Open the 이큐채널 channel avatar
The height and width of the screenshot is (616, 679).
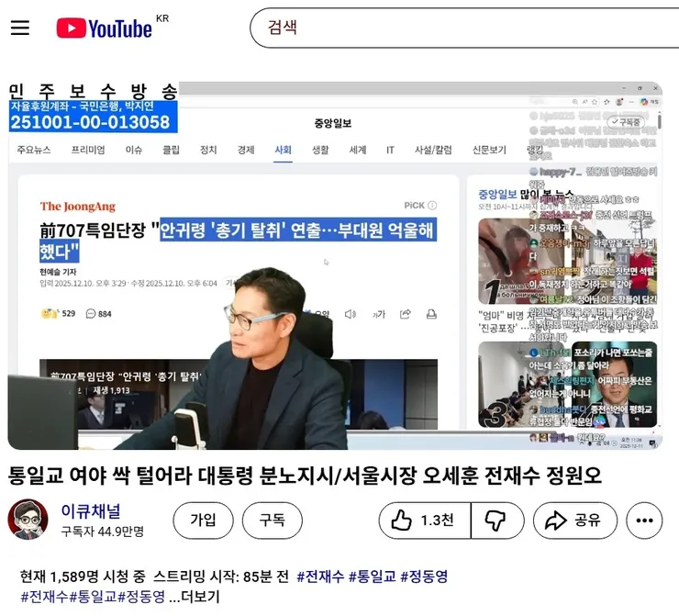[x=28, y=520]
